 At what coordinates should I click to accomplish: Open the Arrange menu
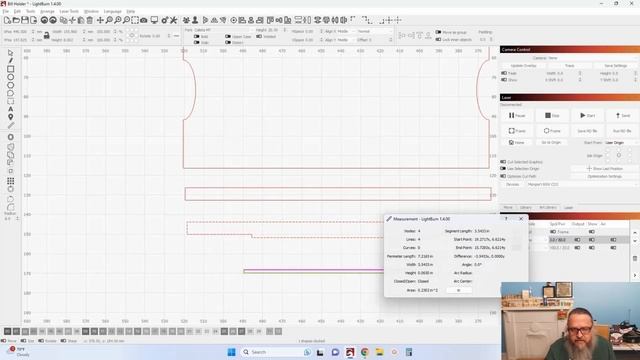point(47,11)
